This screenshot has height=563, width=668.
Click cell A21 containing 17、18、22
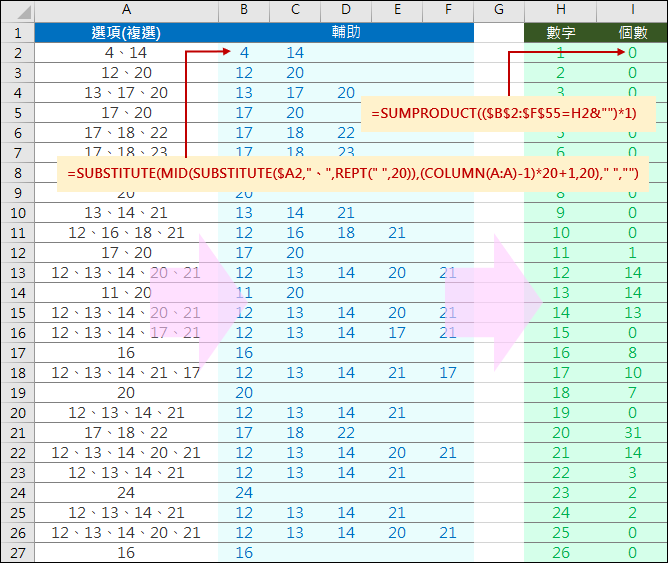[126, 433]
